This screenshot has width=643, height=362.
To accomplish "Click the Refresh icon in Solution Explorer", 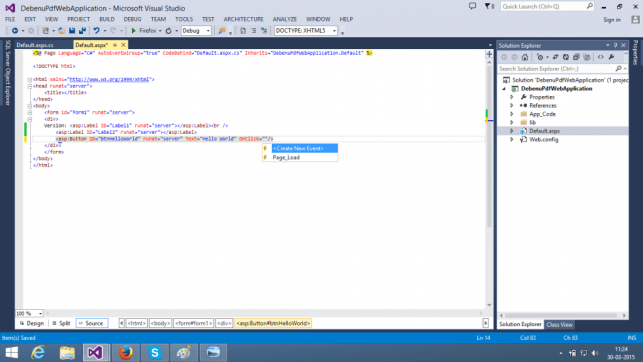I will 566,57.
